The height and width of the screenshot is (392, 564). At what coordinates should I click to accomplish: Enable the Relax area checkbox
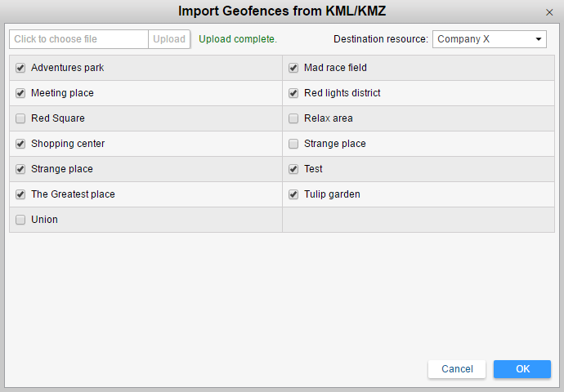(x=293, y=118)
